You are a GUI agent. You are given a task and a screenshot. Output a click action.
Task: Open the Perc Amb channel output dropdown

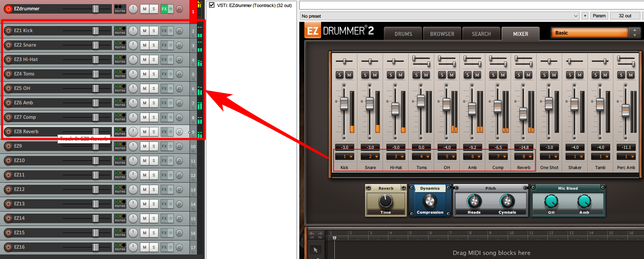click(626, 157)
